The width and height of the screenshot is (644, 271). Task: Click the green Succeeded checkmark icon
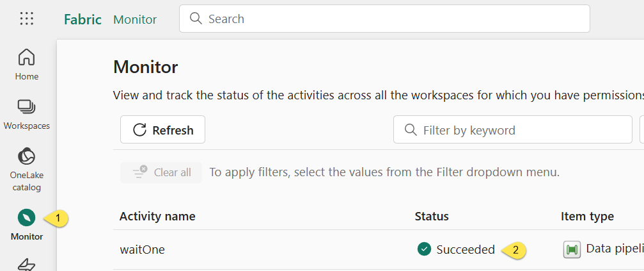pyautogui.click(x=424, y=249)
